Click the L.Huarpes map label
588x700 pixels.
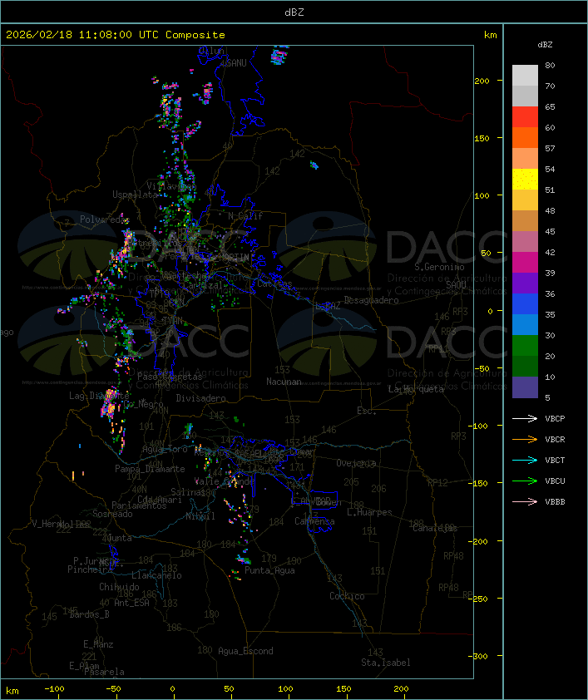(x=369, y=512)
